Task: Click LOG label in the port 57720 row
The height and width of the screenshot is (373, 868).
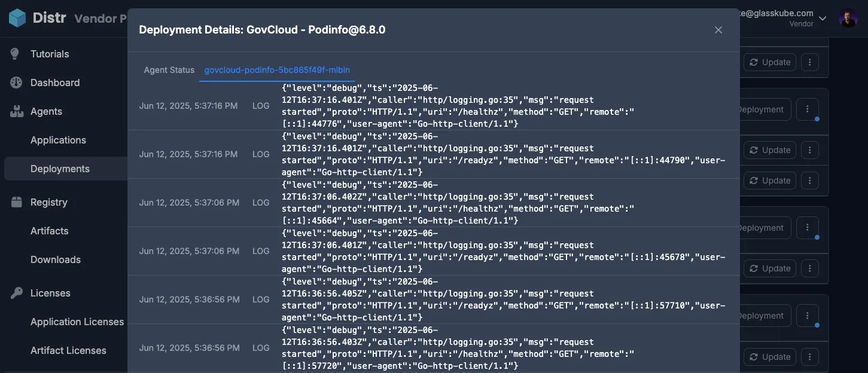Action: tap(261, 348)
